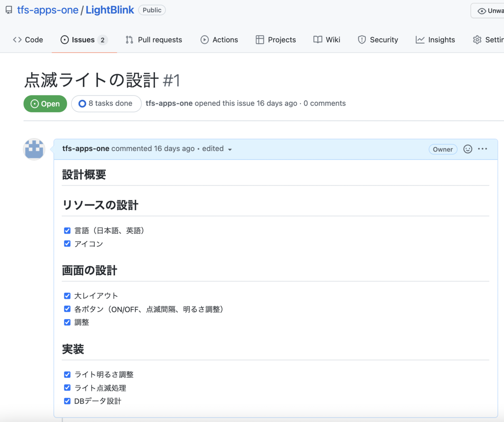This screenshot has height=422, width=504.
Task: Open the three-dot comment options menu
Action: (483, 149)
